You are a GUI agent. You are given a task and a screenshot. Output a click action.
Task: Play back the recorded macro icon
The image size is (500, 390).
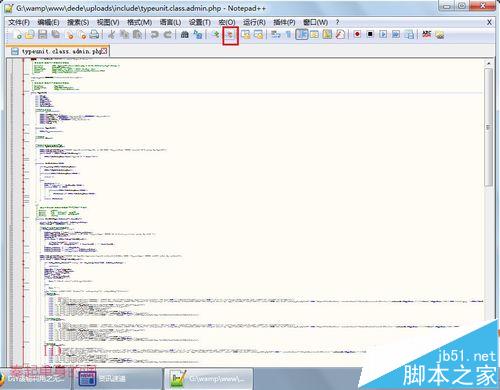point(383,34)
